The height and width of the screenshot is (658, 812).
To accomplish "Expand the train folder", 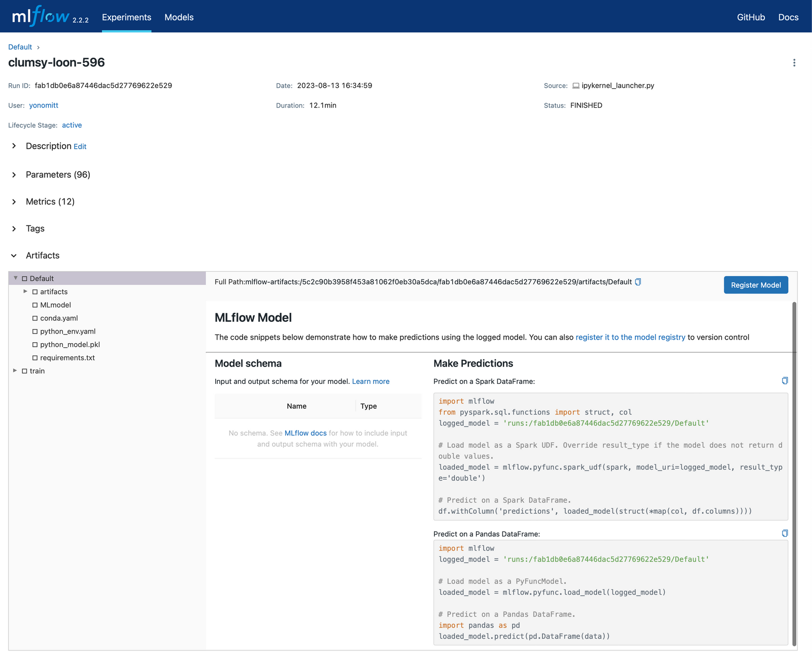I will [x=15, y=371].
